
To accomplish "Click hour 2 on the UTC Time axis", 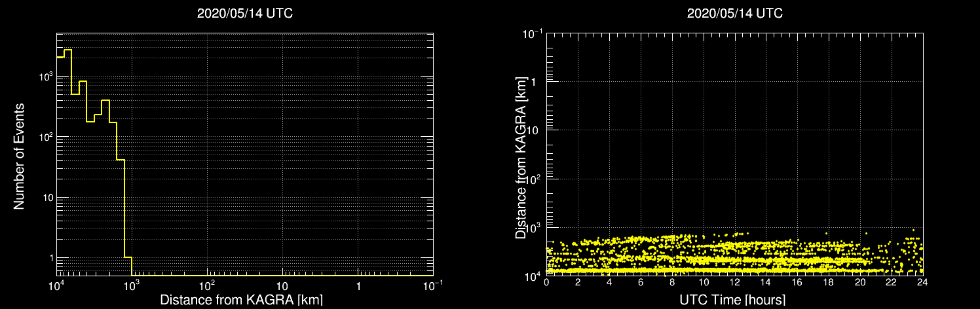I will pyautogui.click(x=578, y=283).
